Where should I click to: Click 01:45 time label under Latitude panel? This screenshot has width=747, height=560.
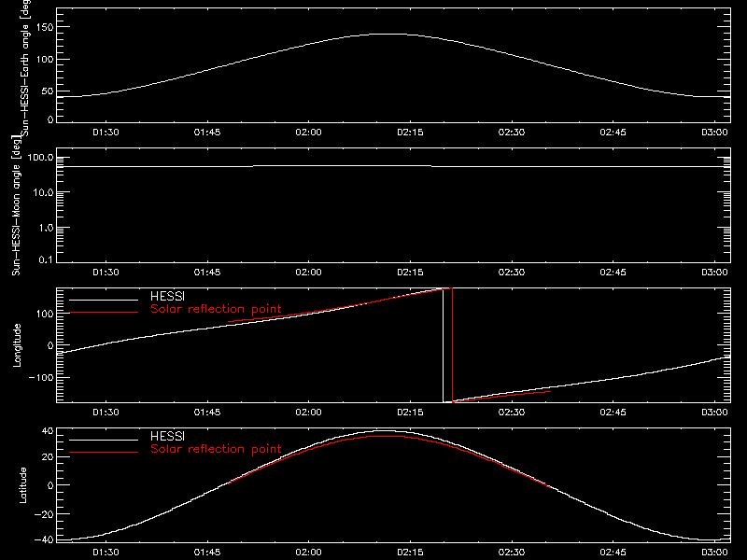[207, 553]
